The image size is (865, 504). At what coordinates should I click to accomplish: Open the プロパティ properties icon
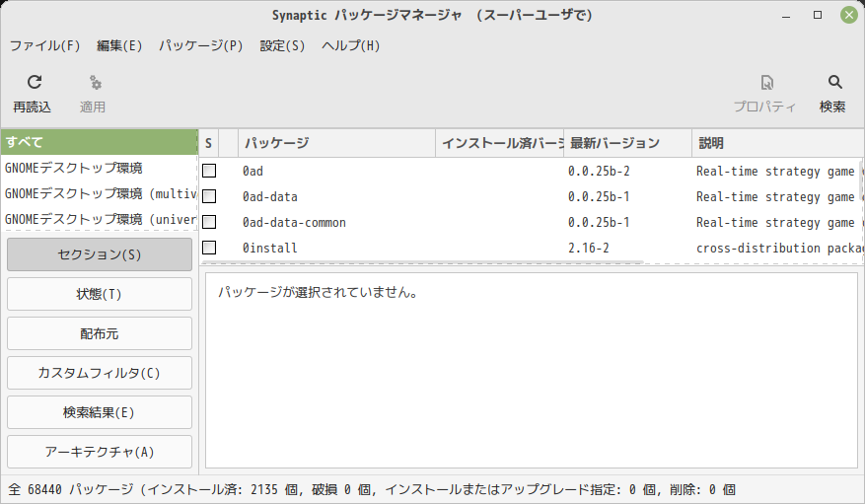pos(766,83)
